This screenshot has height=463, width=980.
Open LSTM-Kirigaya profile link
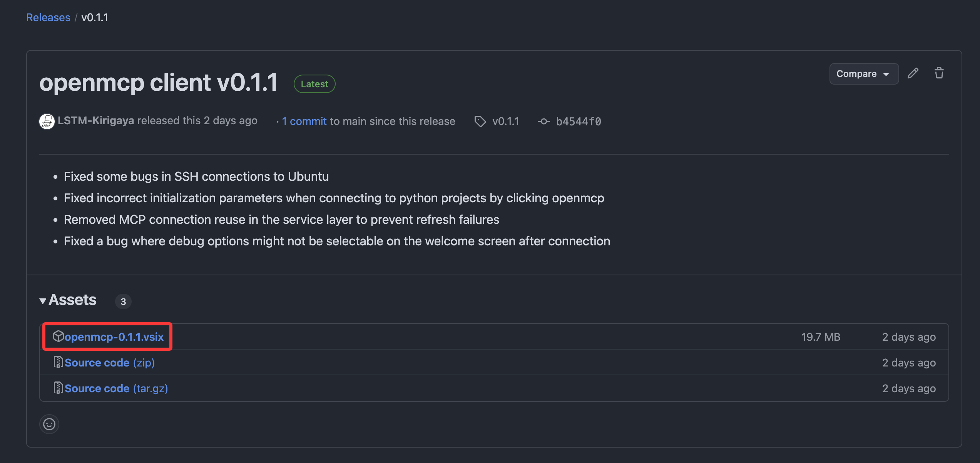point(96,121)
